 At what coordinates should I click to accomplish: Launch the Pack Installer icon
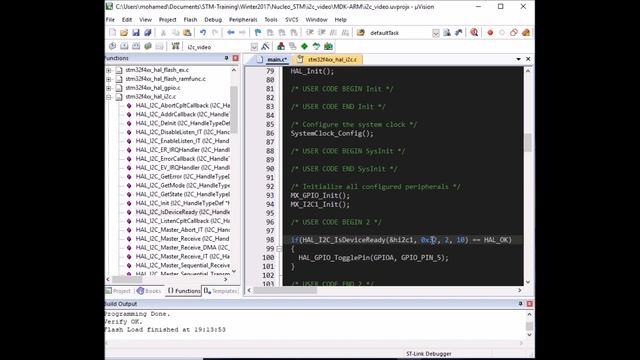point(328,47)
